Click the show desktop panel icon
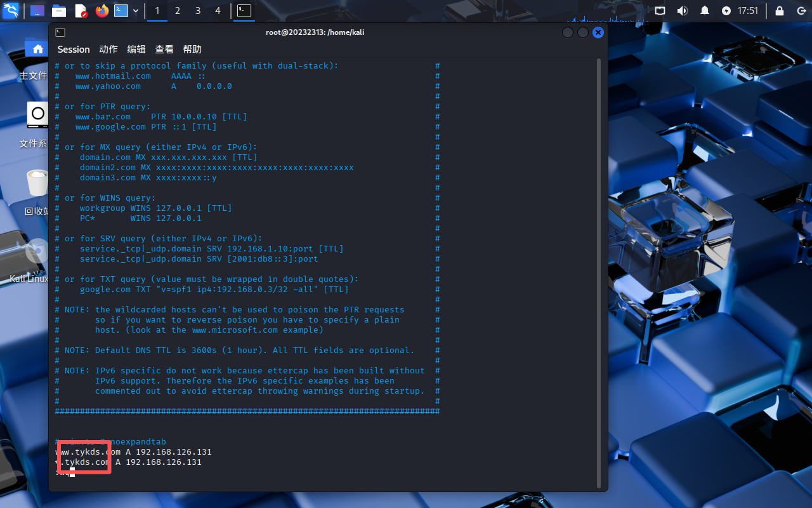 (x=37, y=11)
